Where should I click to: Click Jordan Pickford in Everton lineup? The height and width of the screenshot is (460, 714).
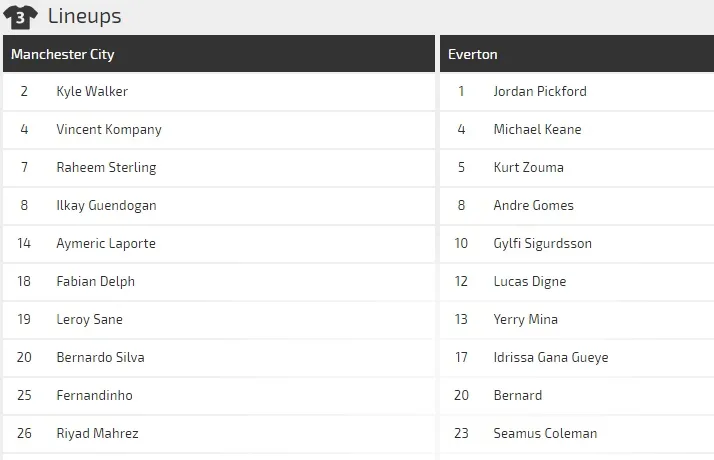pyautogui.click(x=540, y=91)
